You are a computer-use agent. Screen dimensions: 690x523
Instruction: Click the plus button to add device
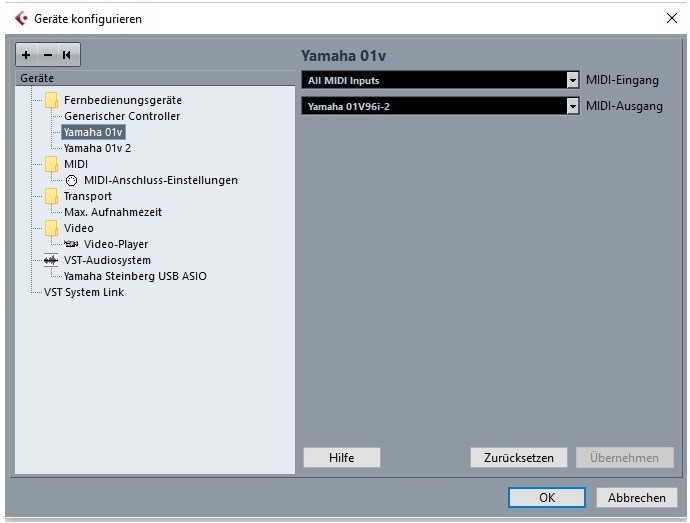[x=26, y=55]
